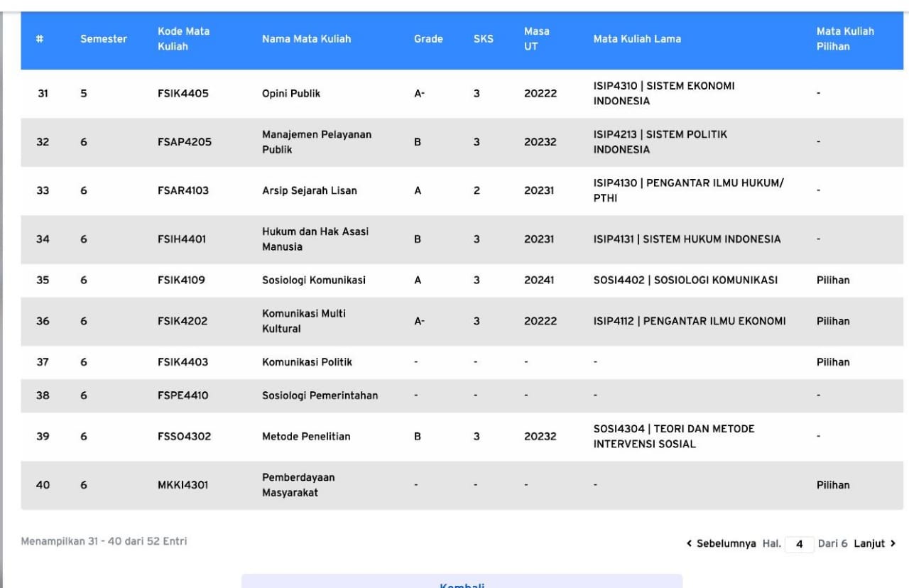This screenshot has width=909, height=588.
Task: Click Komunikasi Politik course name
Action: (307, 362)
